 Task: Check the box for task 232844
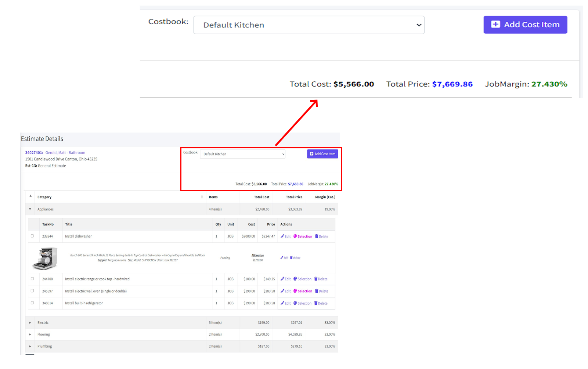pyautogui.click(x=32, y=236)
